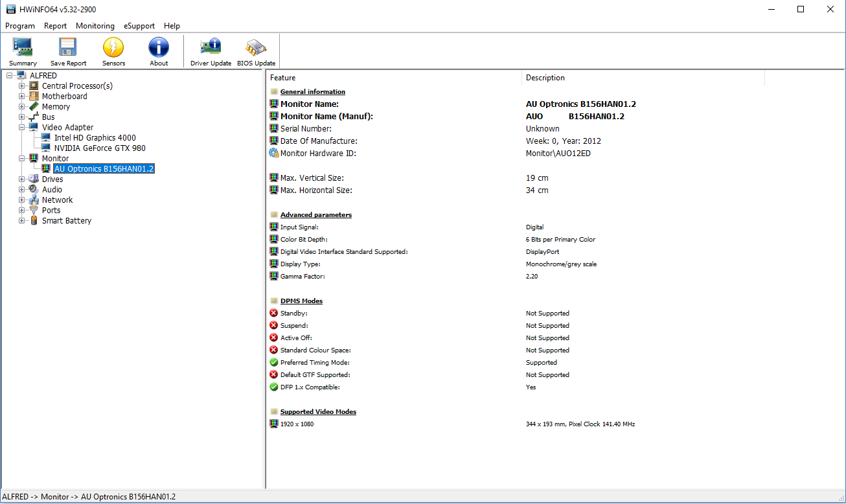Click the NVIDIA GeForce GTX 980 icon
This screenshot has height=504, width=846.
click(x=46, y=148)
